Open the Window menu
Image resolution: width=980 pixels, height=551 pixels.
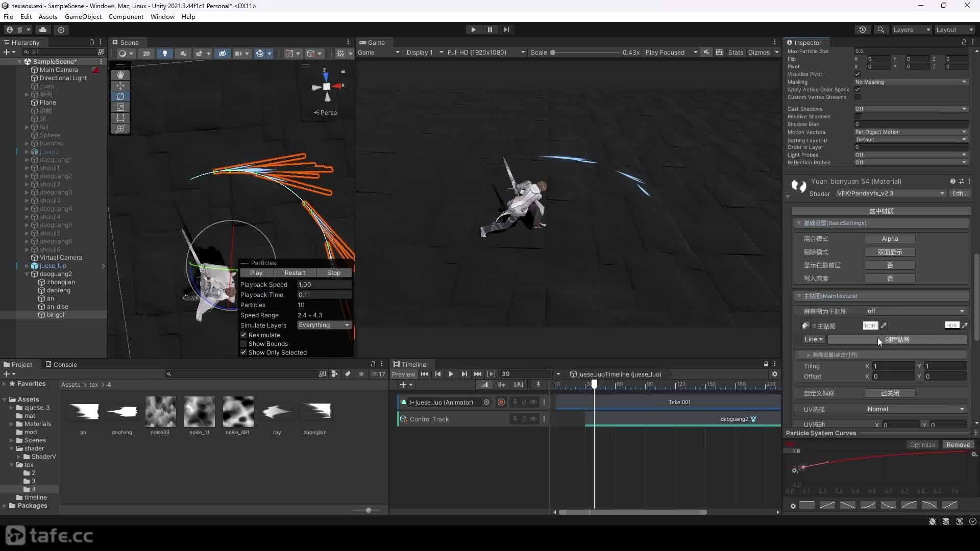point(162,16)
